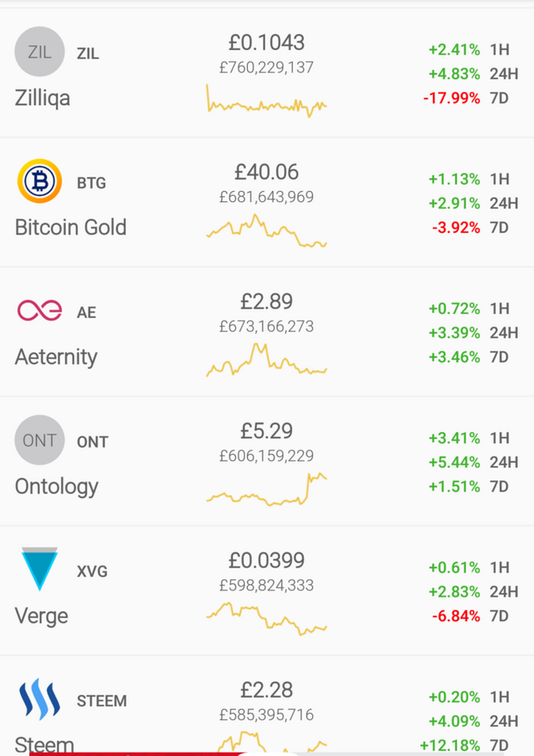Open the Bitcoin Gold coin logo
This screenshot has height=756, width=534.
39,181
